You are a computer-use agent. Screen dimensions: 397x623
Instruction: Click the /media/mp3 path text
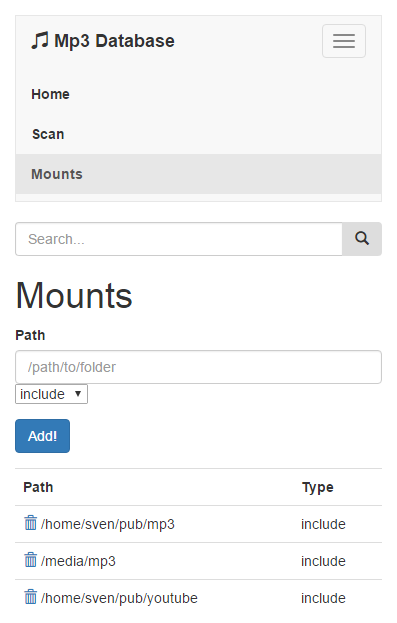[78, 561]
